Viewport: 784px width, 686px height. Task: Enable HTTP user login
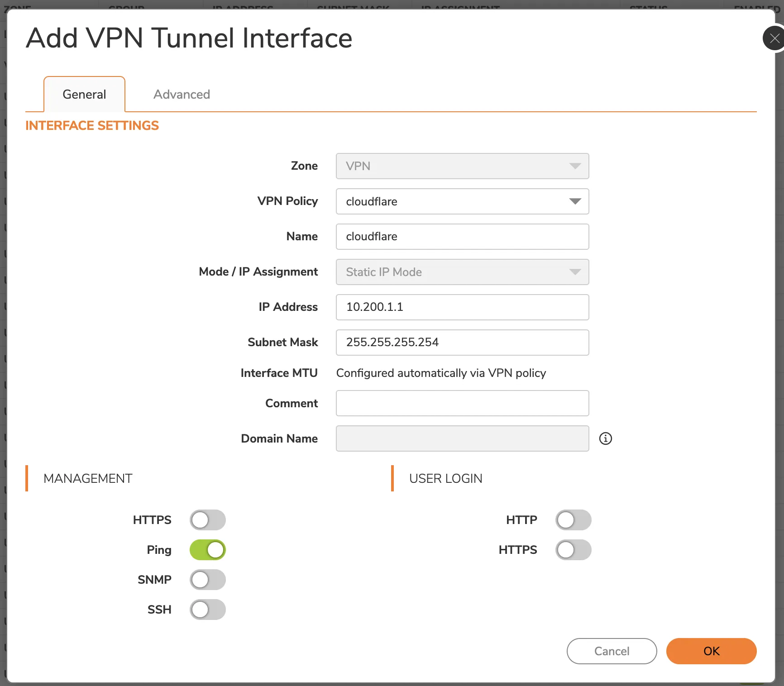(573, 520)
